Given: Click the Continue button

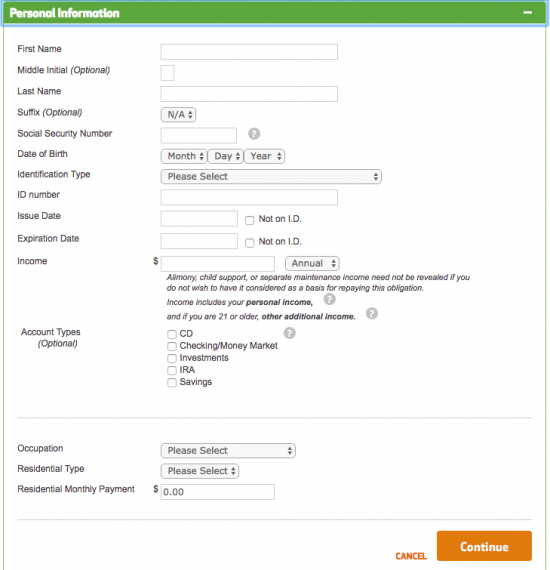Looking at the screenshot, I should point(484,546).
